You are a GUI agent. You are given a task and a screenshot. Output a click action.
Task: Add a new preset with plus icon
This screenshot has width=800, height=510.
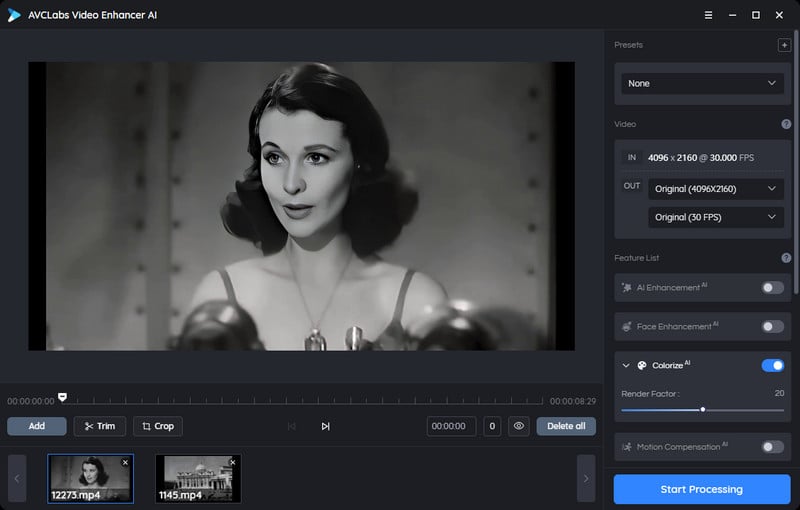(784, 45)
